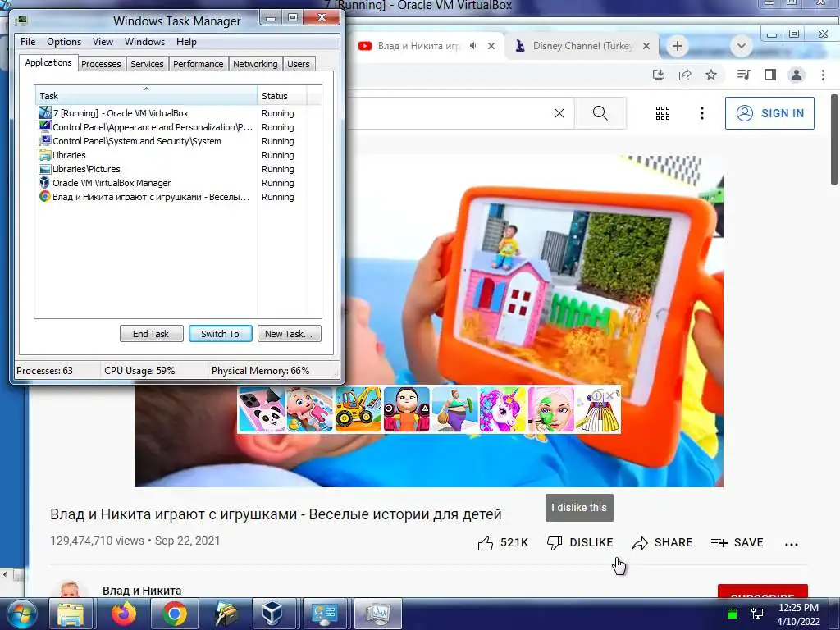Click the panda phone-case game ad thumbnail
Screen dimensions: 840x630
(262, 410)
